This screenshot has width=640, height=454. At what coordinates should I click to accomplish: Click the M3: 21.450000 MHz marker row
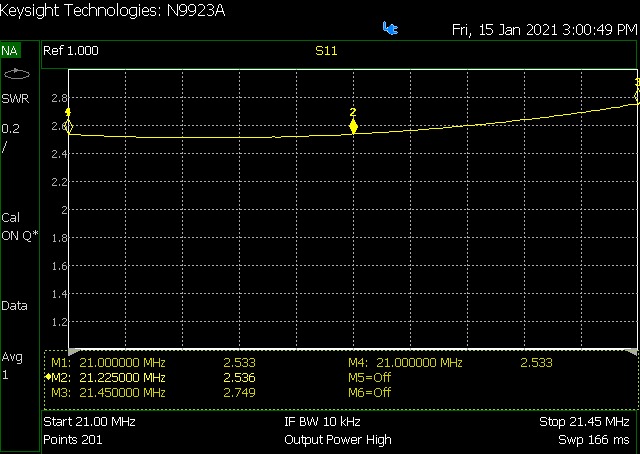(x=153, y=392)
